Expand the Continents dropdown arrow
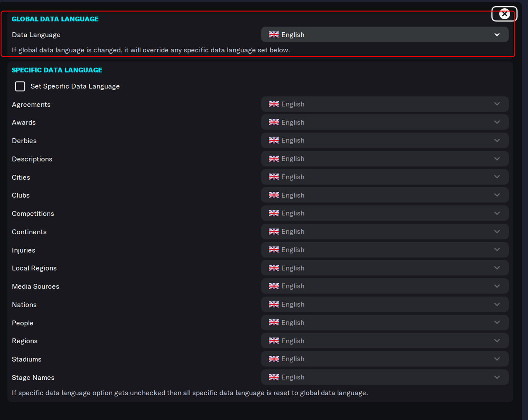 (x=497, y=232)
